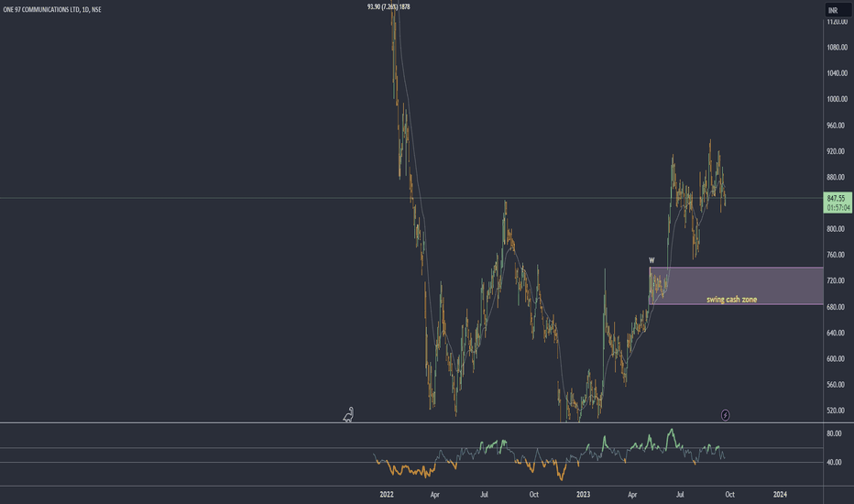This screenshot has height=504, width=854.
Task: Click the dinosaur idea marker icon
Action: tap(348, 414)
